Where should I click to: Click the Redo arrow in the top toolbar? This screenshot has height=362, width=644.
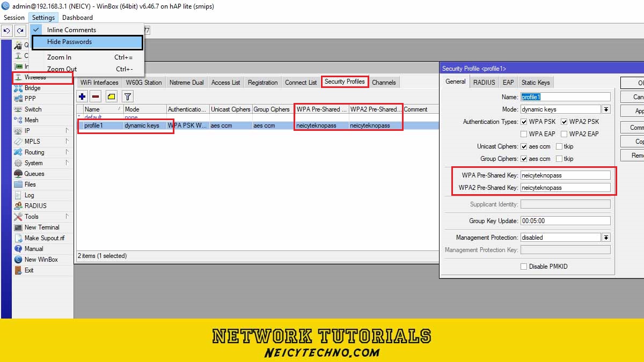pos(20,31)
